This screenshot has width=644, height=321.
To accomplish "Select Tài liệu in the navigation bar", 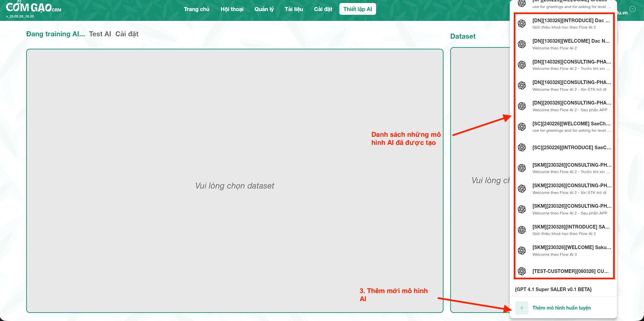I will click(294, 9).
